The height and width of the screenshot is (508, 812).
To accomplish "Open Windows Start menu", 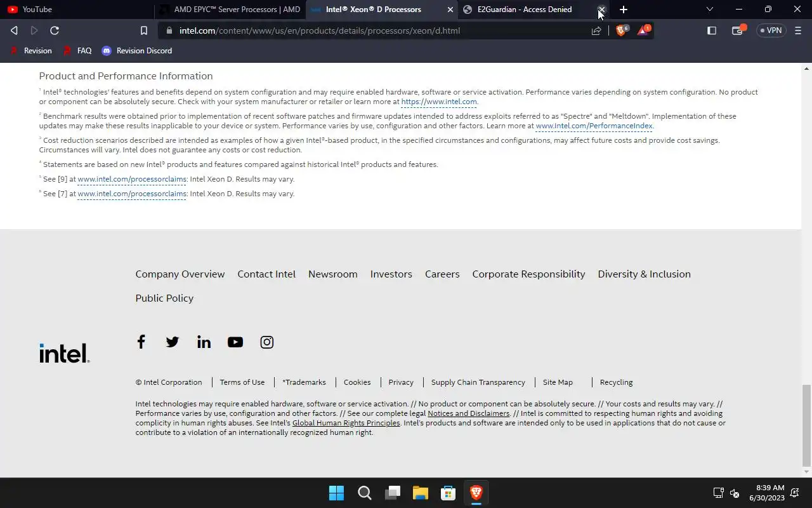I will click(336, 493).
